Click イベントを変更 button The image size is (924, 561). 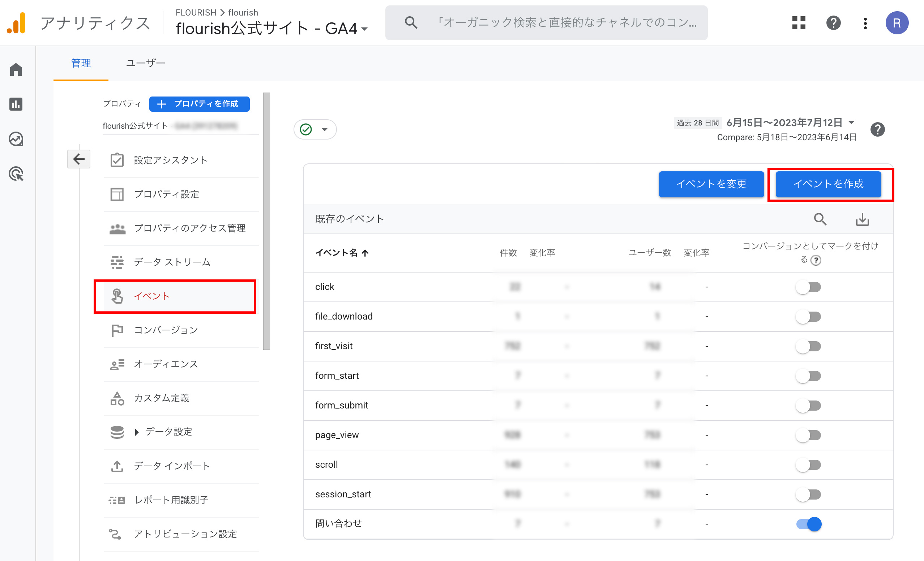pyautogui.click(x=711, y=184)
